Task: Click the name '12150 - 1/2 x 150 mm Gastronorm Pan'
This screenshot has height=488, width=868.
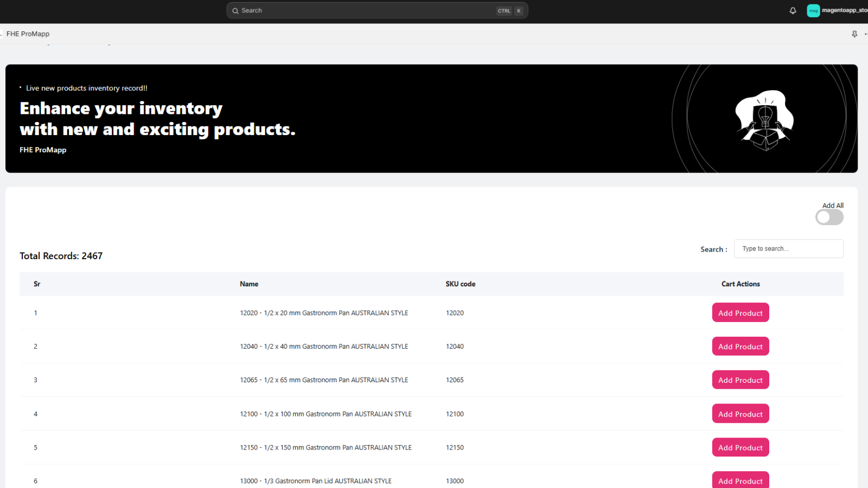Action: tap(325, 447)
